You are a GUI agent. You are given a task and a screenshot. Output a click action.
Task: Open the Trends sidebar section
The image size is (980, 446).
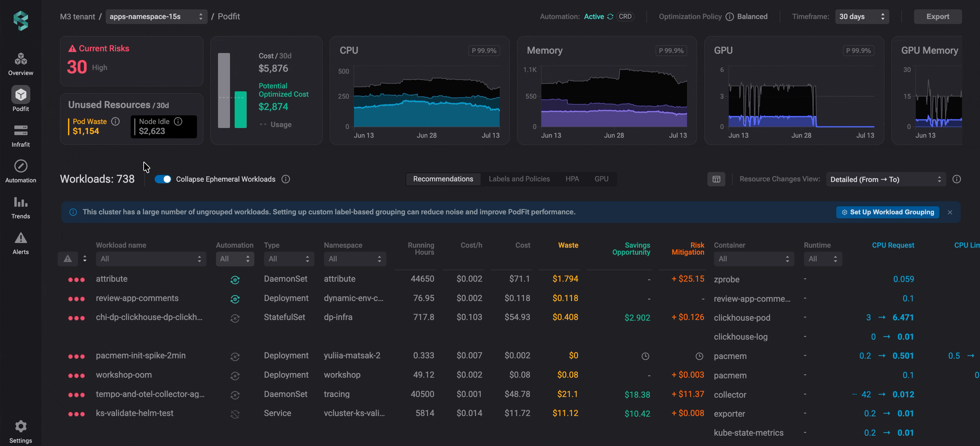(21, 207)
